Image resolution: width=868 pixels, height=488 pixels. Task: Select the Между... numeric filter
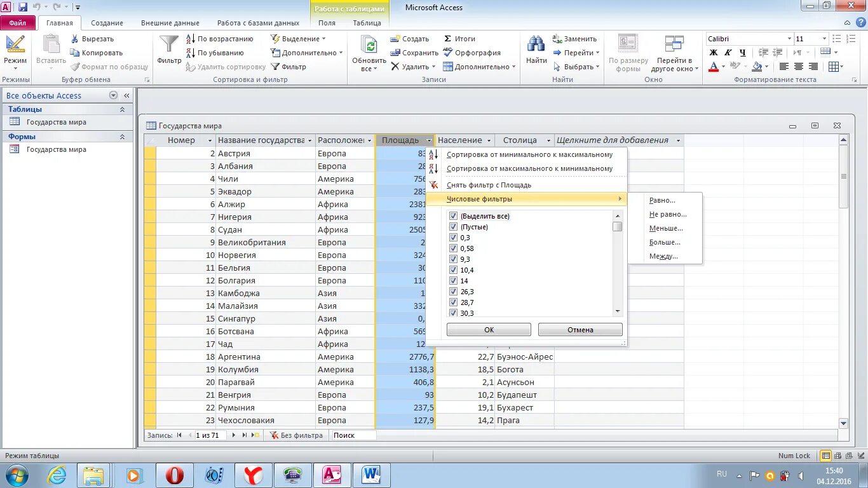663,256
